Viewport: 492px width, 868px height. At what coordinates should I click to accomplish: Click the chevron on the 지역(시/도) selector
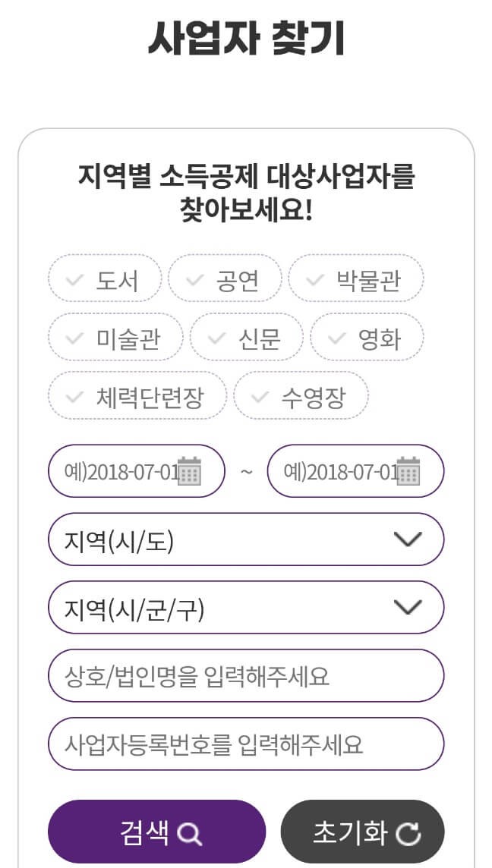[x=408, y=539]
